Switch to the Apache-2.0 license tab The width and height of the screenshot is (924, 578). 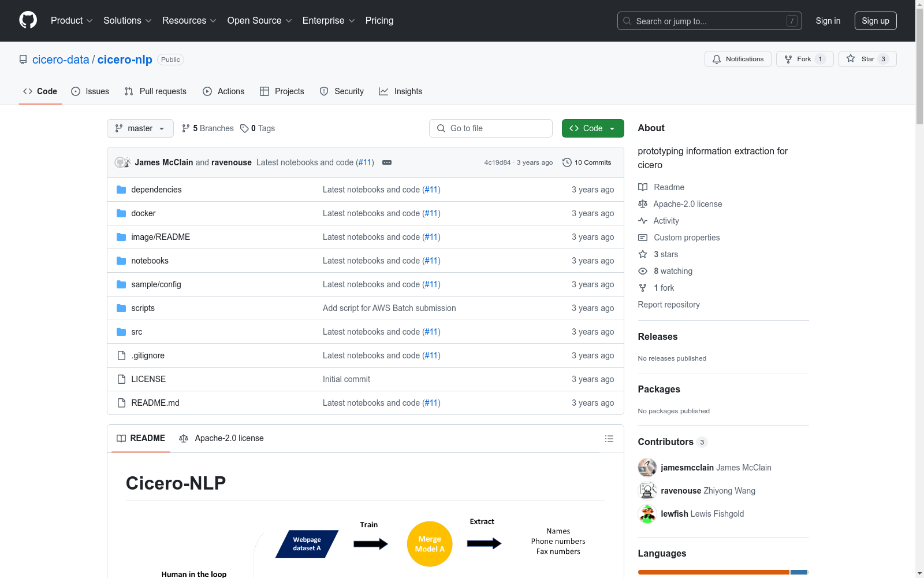(x=222, y=438)
